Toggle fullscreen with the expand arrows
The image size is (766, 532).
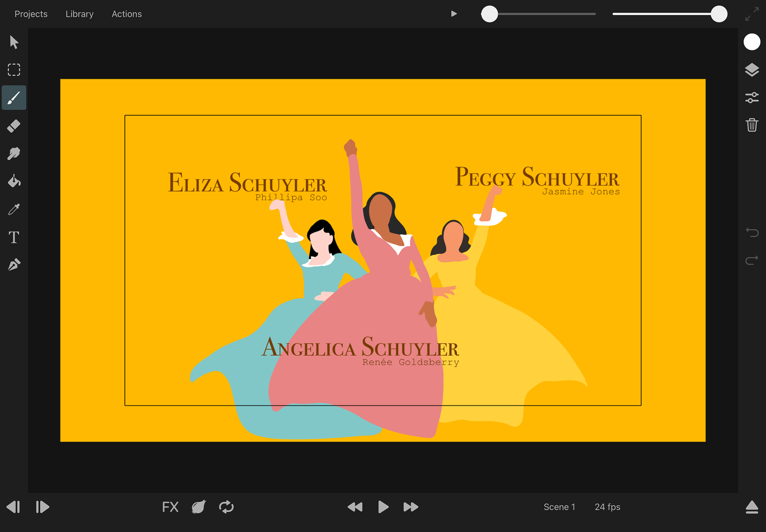tap(752, 14)
